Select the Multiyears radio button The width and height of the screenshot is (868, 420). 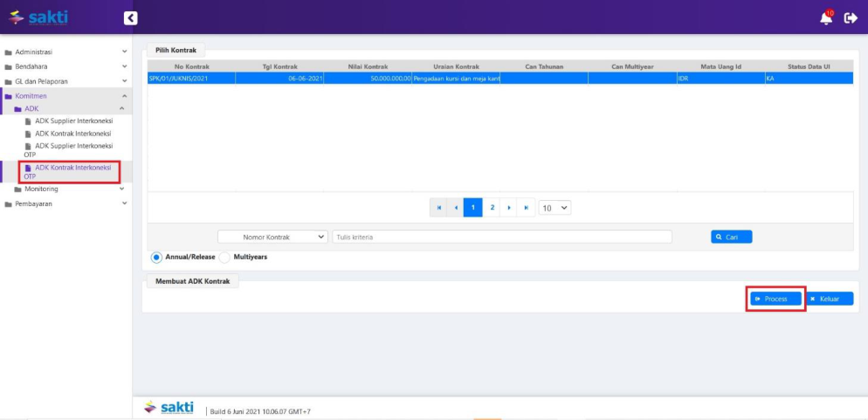pyautogui.click(x=224, y=258)
